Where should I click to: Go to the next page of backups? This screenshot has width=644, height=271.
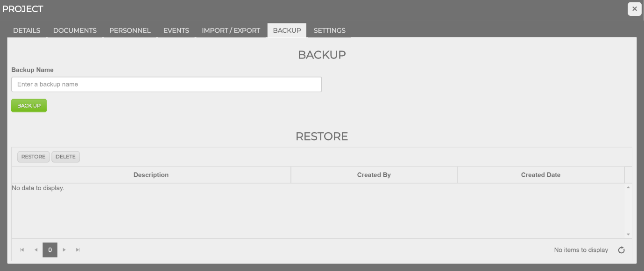coord(64,250)
